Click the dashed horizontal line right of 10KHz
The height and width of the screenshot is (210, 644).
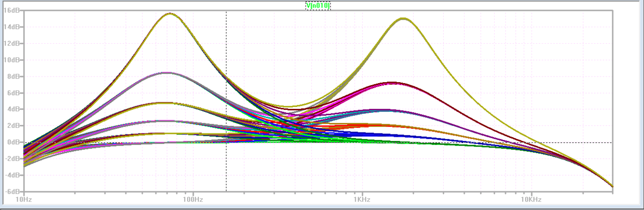(579, 143)
